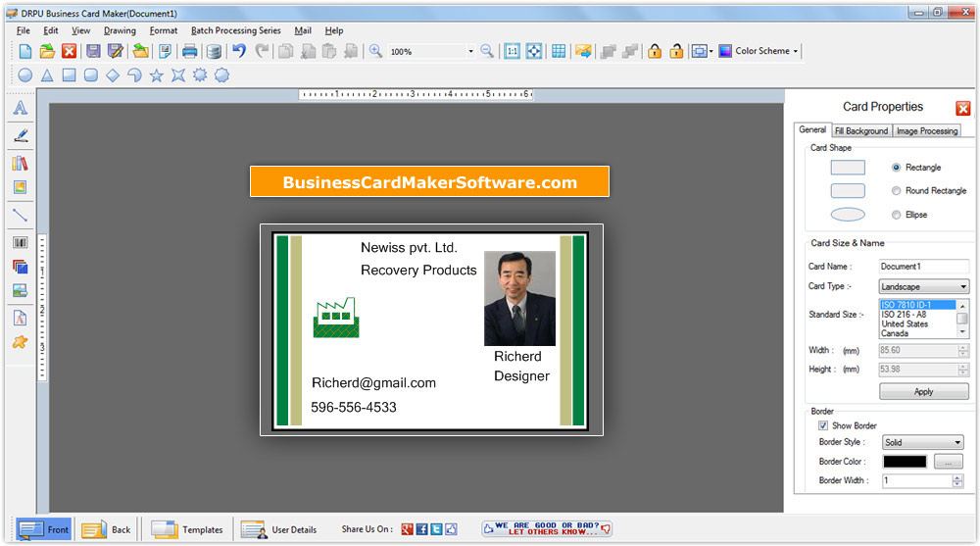The height and width of the screenshot is (546, 980).
Task: Open the File menu
Action: click(x=24, y=30)
